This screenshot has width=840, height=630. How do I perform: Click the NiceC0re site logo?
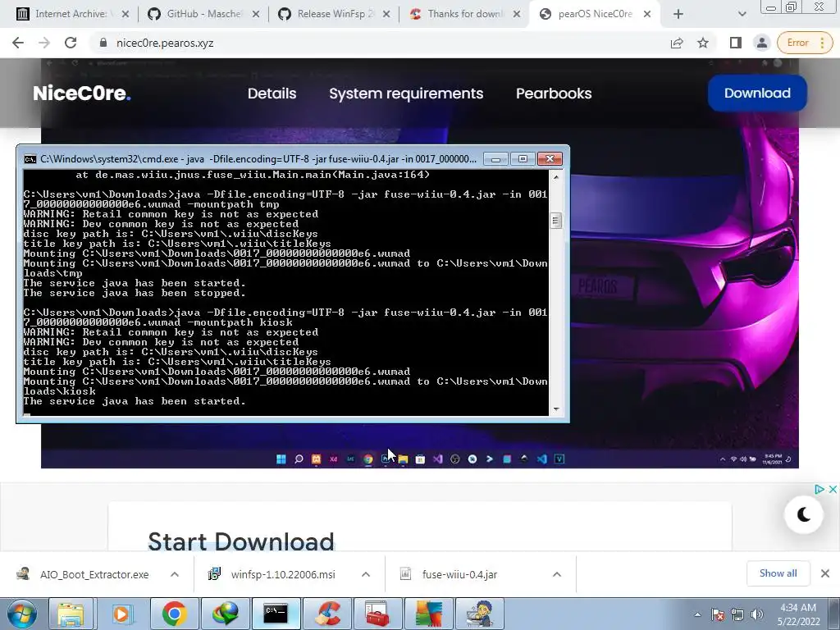(x=82, y=94)
